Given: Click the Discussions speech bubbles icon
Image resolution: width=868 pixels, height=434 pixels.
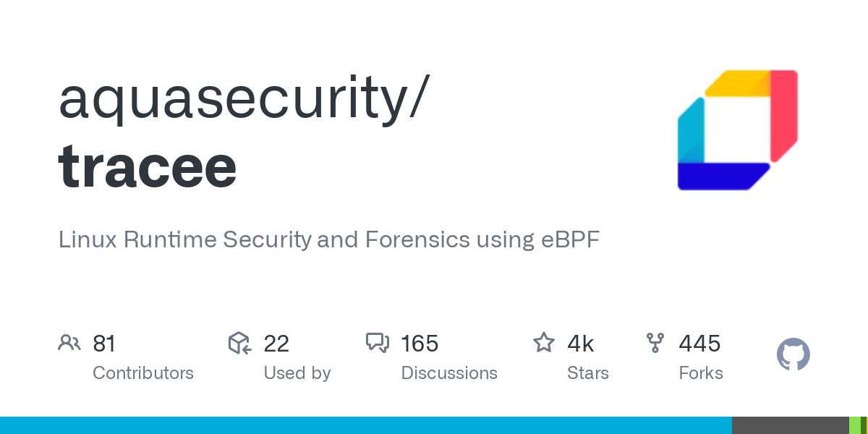Looking at the screenshot, I should pos(378,343).
